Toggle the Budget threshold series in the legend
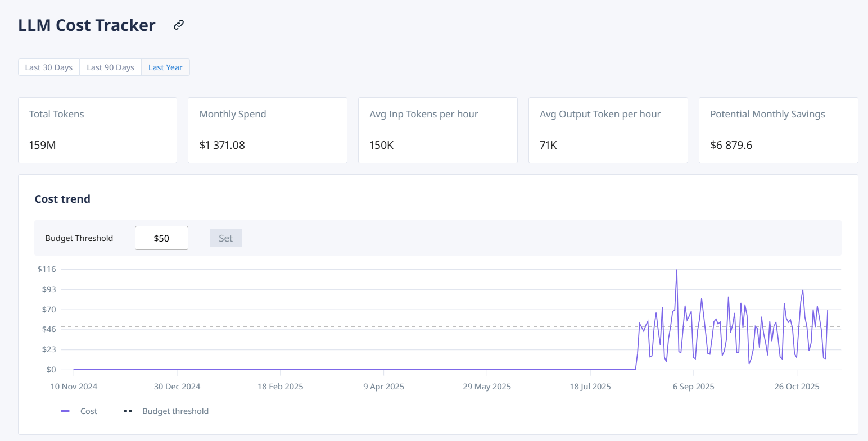This screenshot has width=868, height=441. click(x=175, y=411)
